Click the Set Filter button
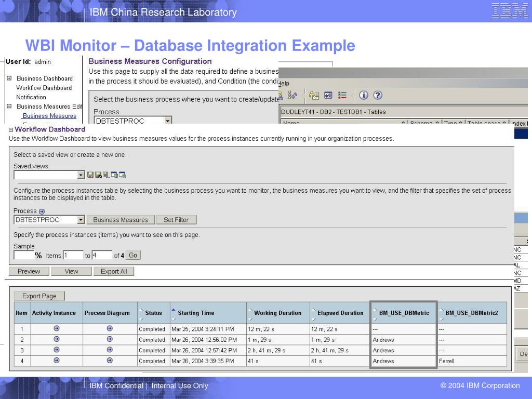 click(x=176, y=220)
